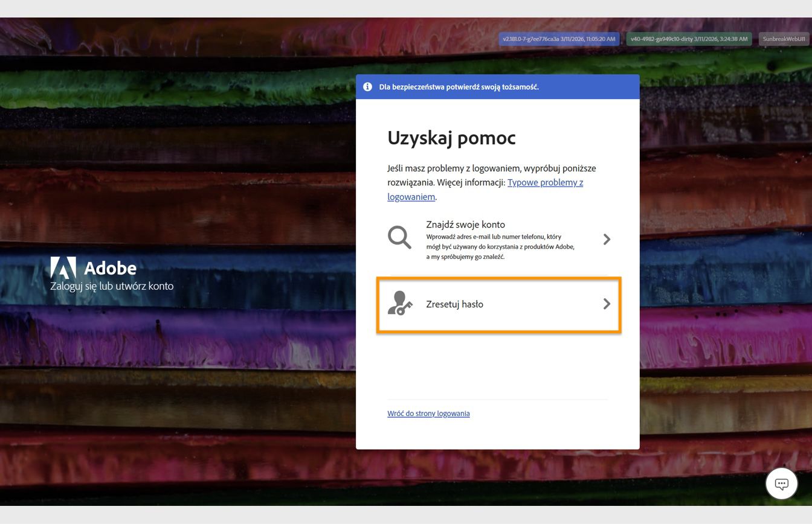Open the chat support bubble icon
The width and height of the screenshot is (812, 524).
coord(782,484)
